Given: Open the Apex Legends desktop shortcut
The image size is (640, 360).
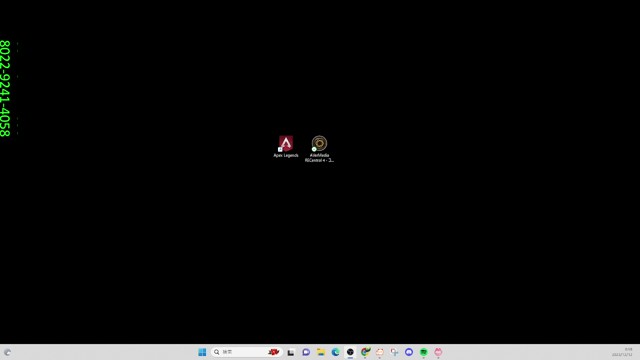Looking at the screenshot, I should [286, 147].
